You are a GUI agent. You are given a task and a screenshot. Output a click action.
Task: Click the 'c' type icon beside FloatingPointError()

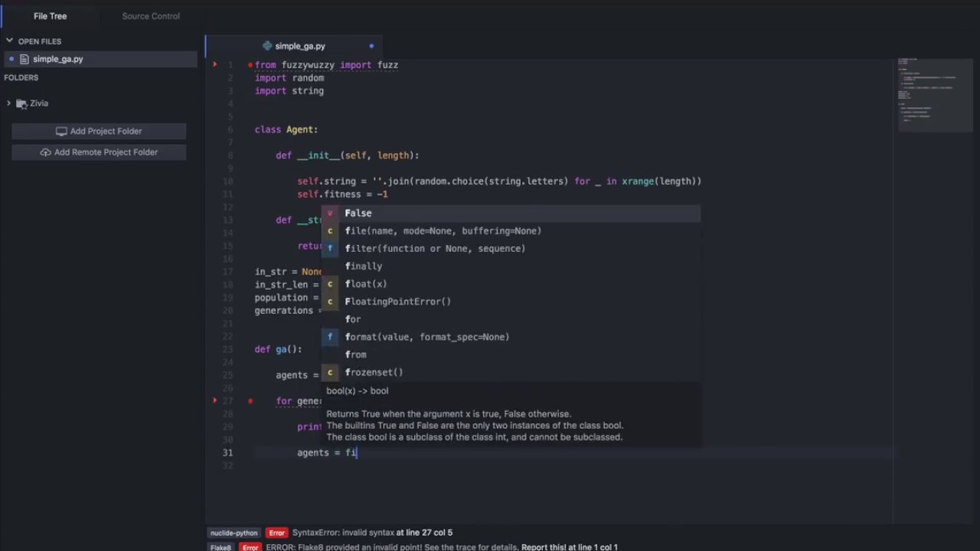tap(330, 302)
